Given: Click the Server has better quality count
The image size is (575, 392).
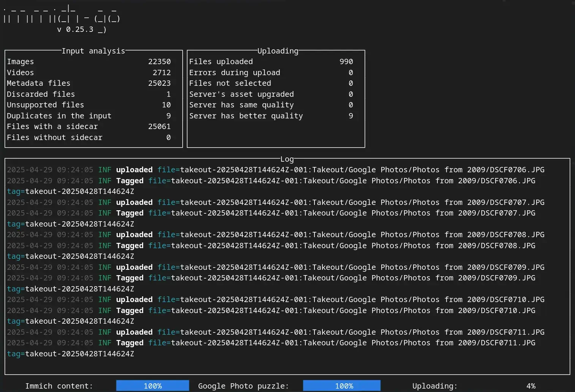Looking at the screenshot, I should click(x=350, y=116).
